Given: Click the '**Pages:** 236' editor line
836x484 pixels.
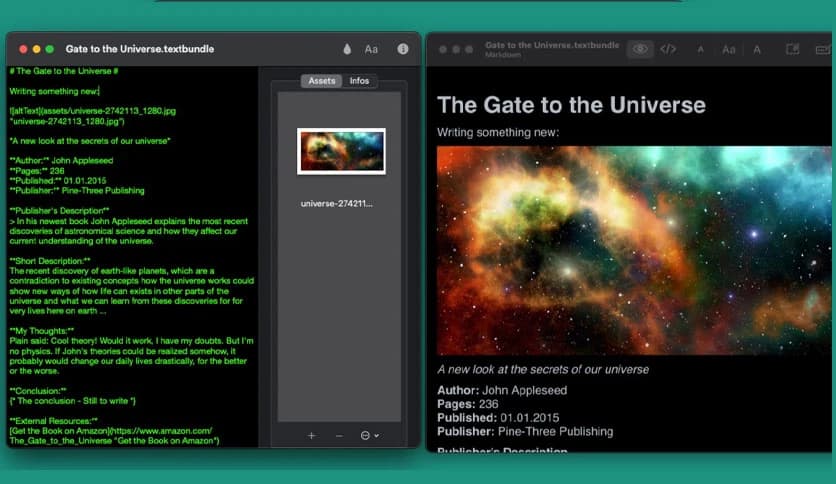Looking at the screenshot, I should (37, 171).
